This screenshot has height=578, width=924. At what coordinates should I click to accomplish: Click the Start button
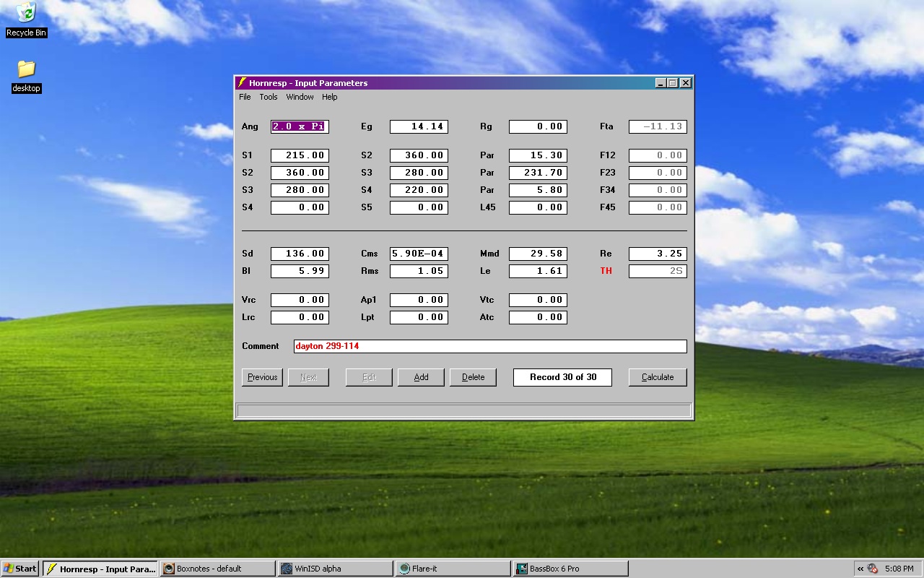[20, 569]
